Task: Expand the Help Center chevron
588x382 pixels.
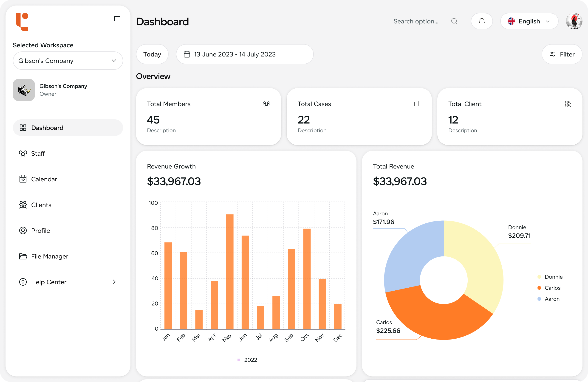Action: pyautogui.click(x=114, y=282)
